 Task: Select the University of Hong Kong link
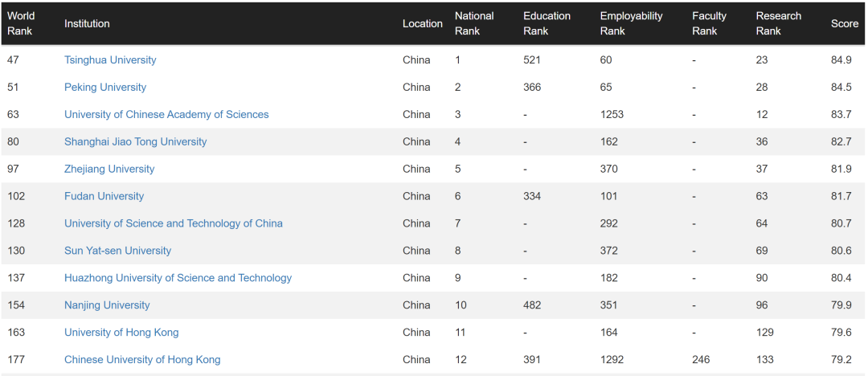[x=121, y=333]
